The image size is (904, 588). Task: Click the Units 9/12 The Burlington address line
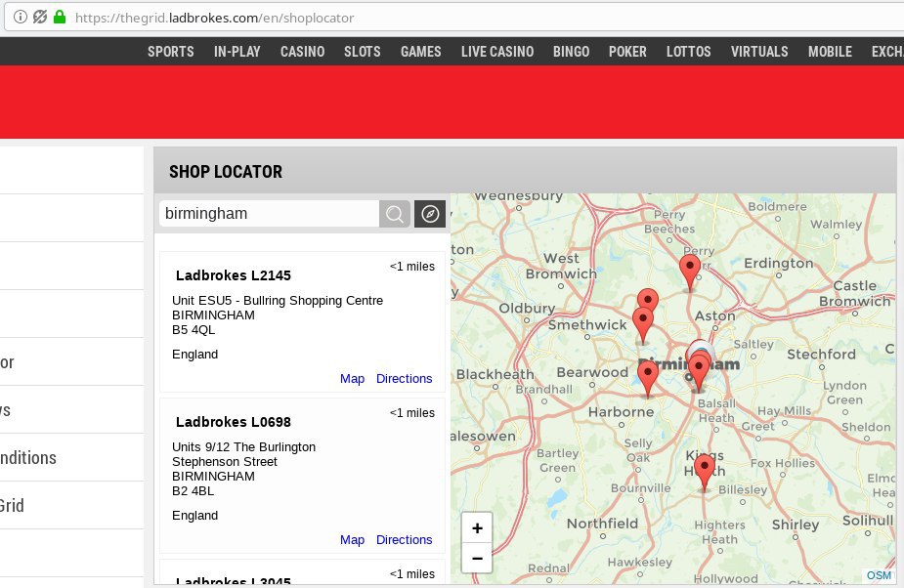pos(244,446)
